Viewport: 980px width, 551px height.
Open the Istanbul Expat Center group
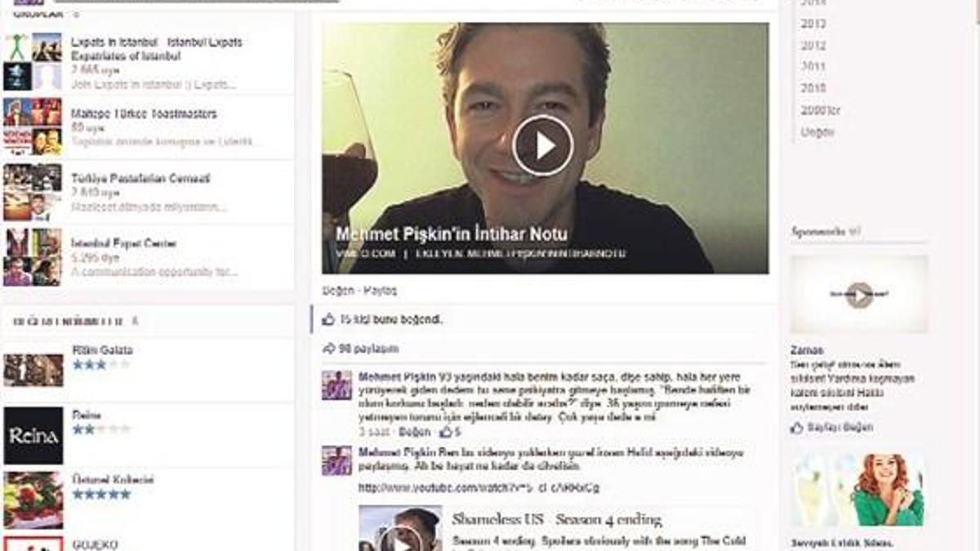pos(124,243)
